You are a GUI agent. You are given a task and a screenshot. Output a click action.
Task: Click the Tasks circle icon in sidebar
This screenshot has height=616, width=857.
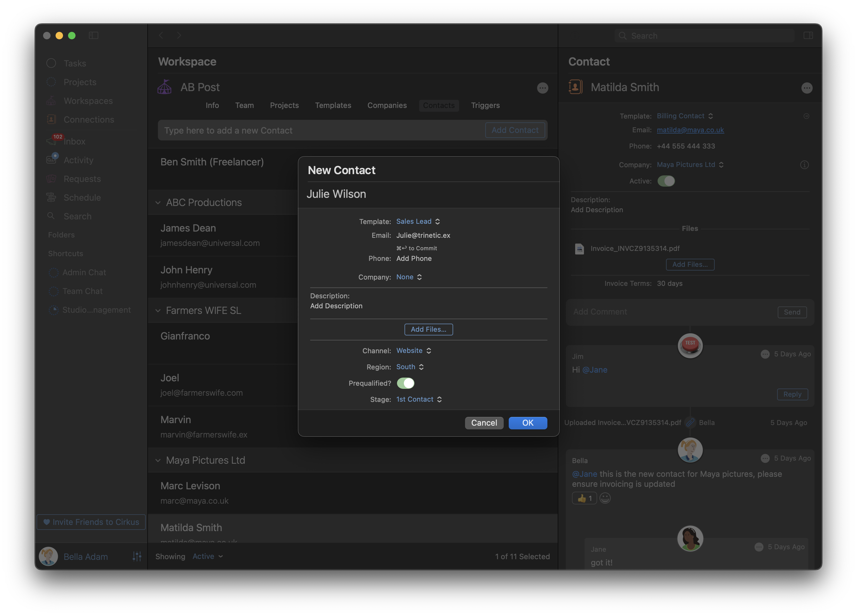tap(51, 63)
